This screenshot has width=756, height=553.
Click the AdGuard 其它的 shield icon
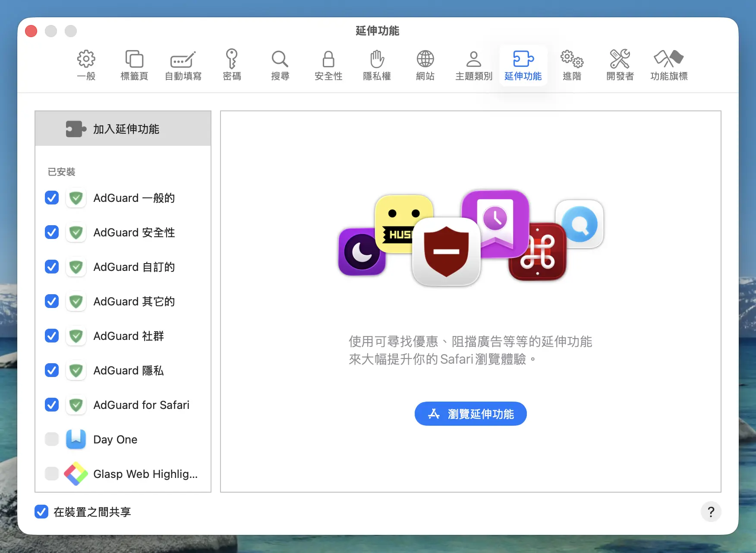coord(76,302)
